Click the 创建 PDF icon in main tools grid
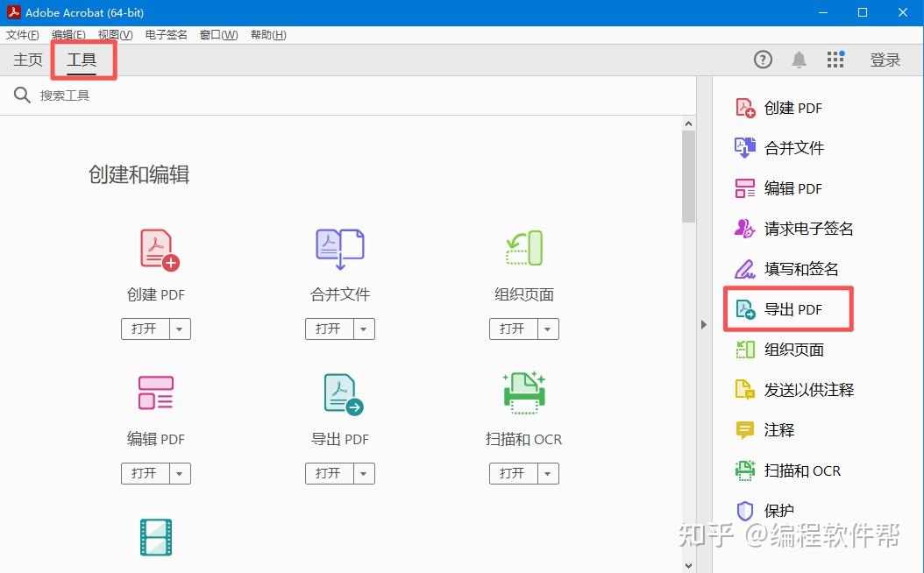 tap(159, 250)
